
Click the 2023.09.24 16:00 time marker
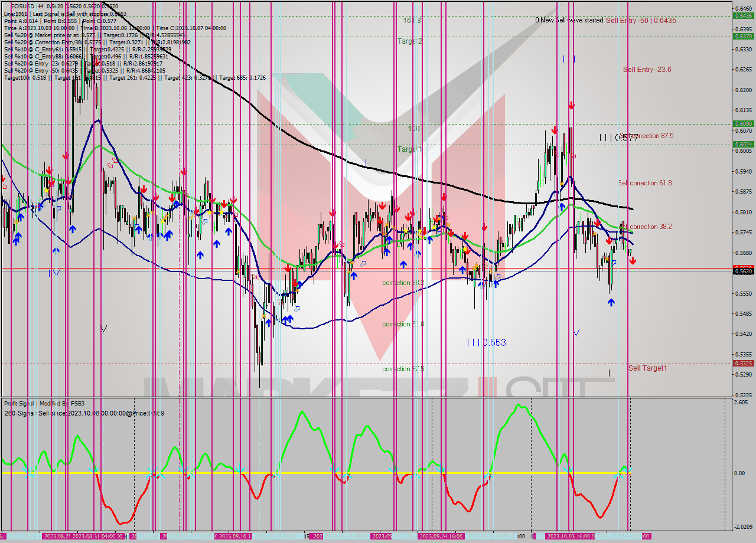pyautogui.click(x=441, y=537)
